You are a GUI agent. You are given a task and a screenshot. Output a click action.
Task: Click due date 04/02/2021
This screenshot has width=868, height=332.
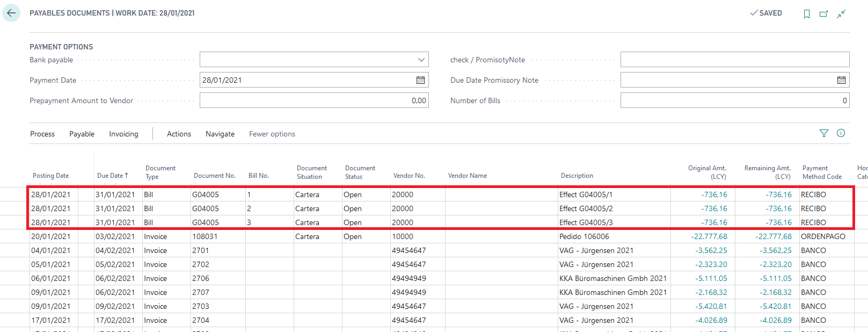coord(115,250)
